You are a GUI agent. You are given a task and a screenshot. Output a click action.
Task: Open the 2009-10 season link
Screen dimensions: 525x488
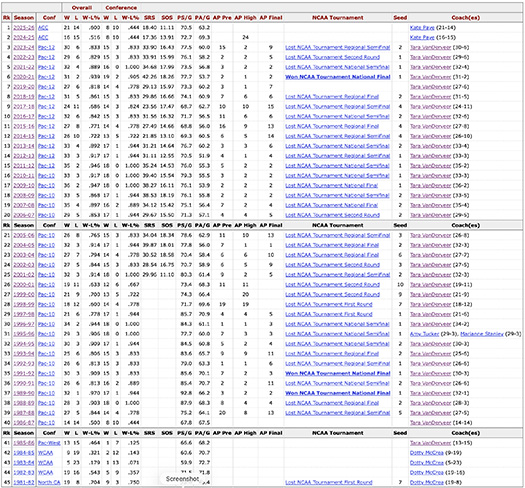(x=24, y=185)
